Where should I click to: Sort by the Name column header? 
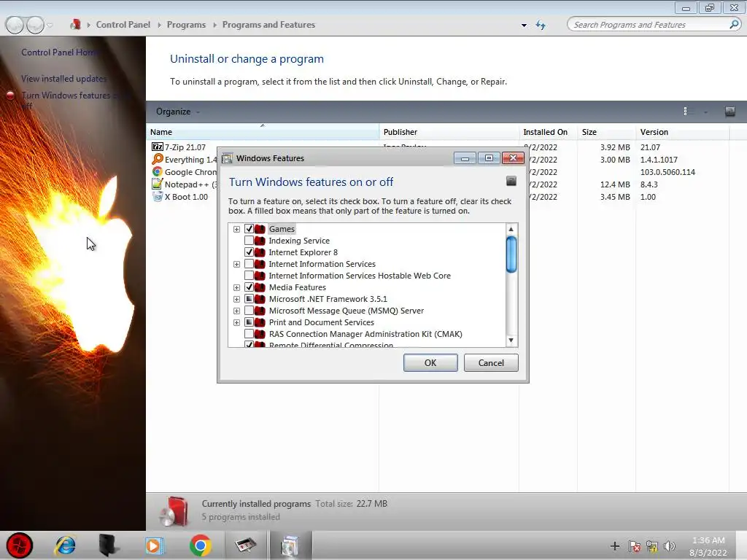click(x=263, y=132)
